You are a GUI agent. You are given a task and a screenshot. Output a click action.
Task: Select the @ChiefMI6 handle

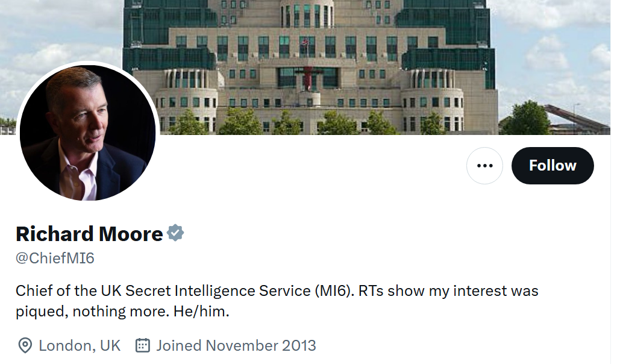(55, 259)
